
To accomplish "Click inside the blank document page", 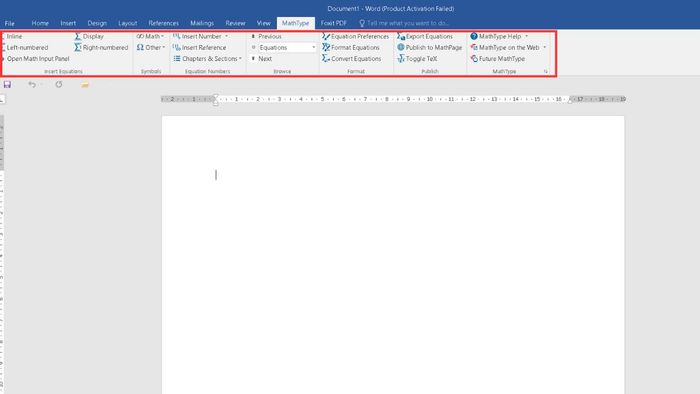I will tap(393, 254).
